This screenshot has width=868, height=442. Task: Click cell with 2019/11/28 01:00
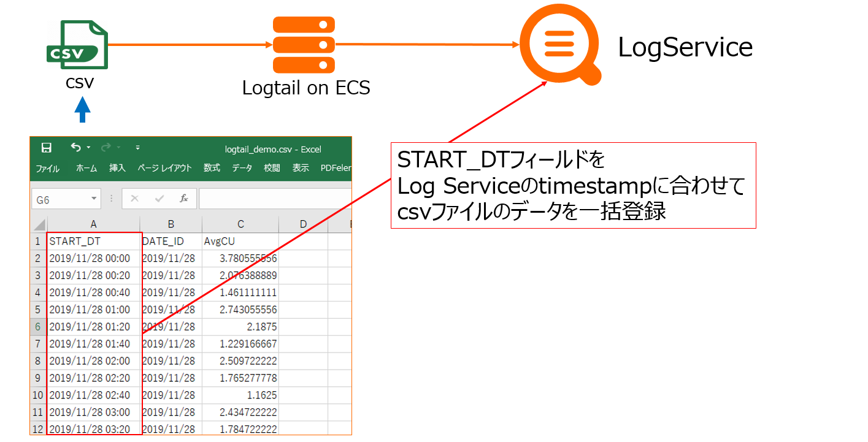click(x=94, y=310)
